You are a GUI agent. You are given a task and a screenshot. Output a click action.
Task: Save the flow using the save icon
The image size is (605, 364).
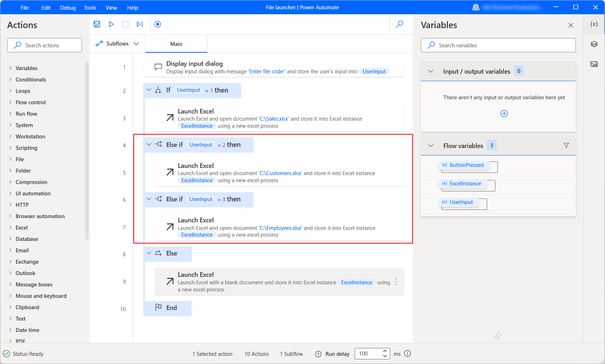pos(97,24)
